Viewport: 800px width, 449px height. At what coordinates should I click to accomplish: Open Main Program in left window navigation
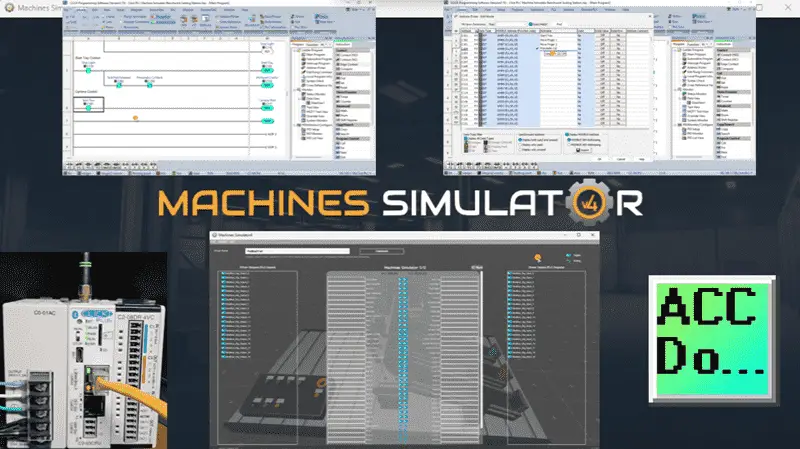tap(315, 55)
